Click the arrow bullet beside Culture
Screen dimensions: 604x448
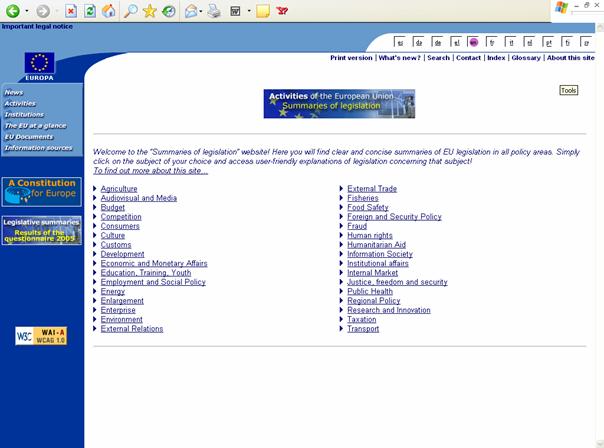tap(95, 235)
